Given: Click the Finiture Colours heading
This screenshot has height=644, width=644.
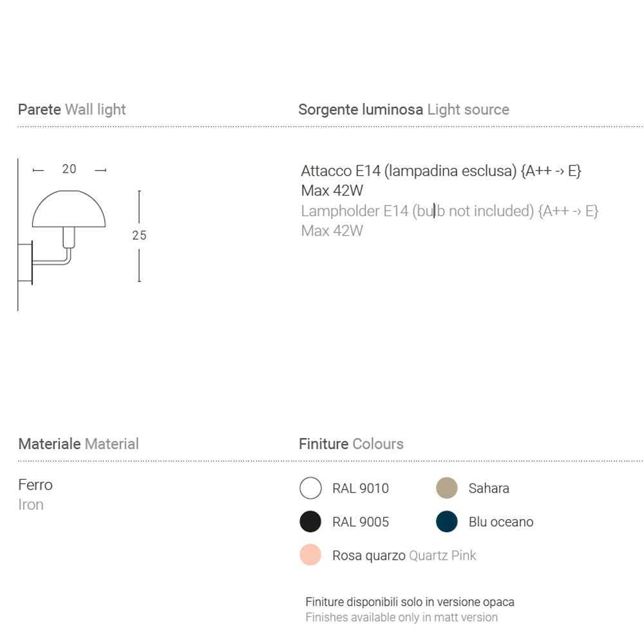Looking at the screenshot, I should 351,444.
